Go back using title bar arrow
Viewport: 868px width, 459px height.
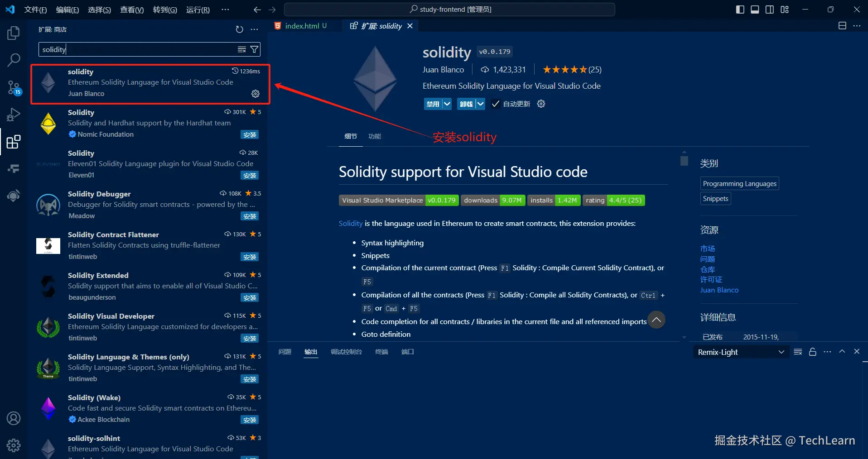[x=257, y=10]
